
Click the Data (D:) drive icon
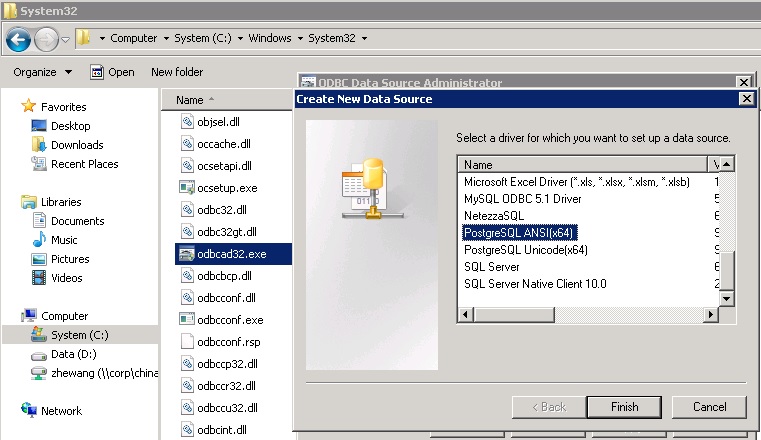coord(39,355)
